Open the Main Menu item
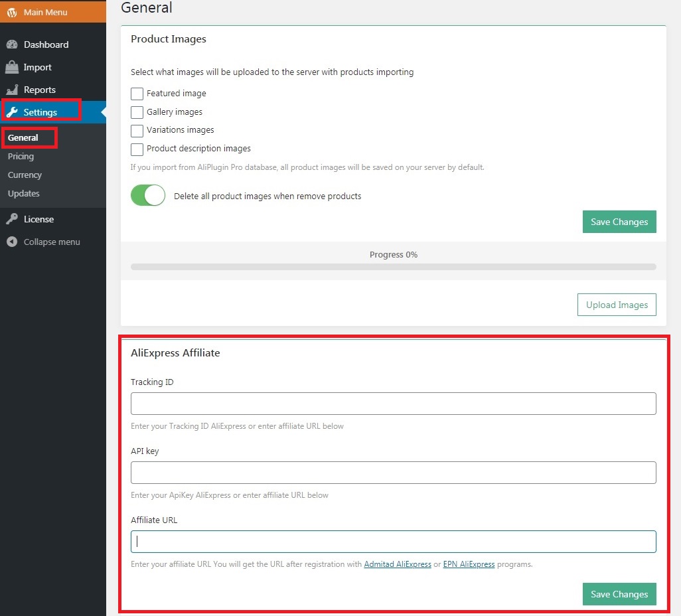This screenshot has height=616, width=681. 53,12
